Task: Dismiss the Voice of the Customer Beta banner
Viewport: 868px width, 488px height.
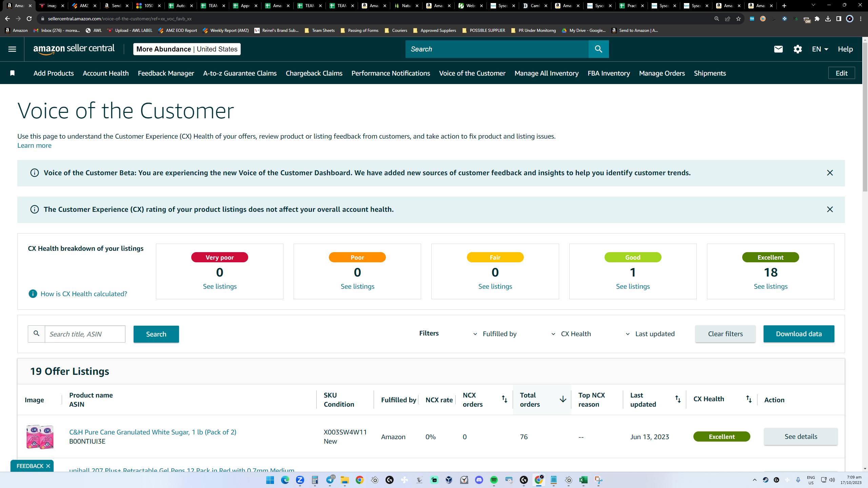Action: pyautogui.click(x=830, y=173)
